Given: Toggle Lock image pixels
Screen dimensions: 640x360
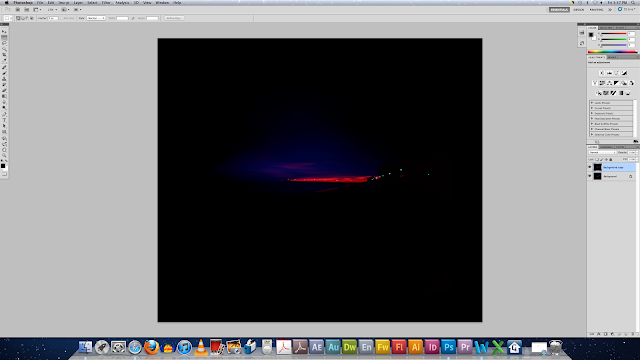Looking at the screenshot, I should point(602,160).
